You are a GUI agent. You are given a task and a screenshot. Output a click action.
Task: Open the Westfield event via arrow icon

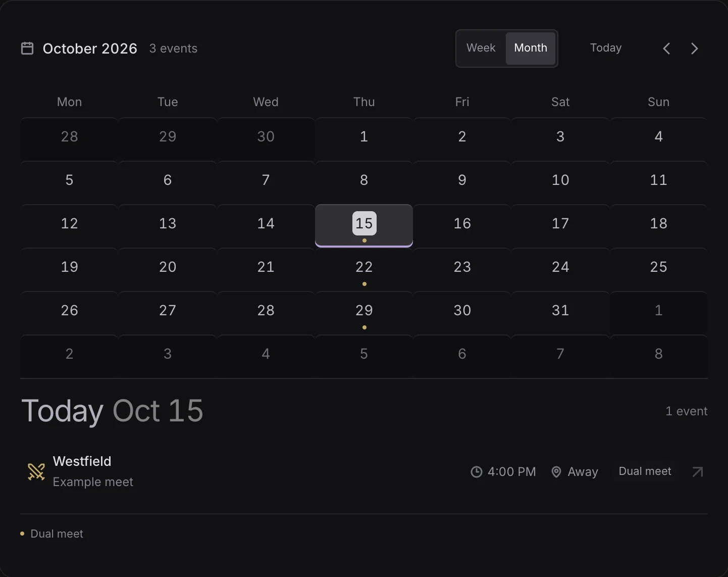tap(698, 471)
